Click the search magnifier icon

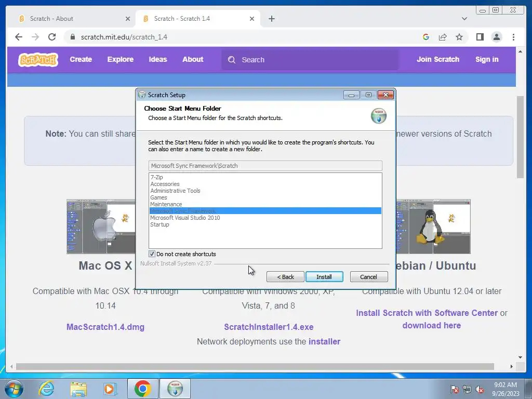point(232,60)
